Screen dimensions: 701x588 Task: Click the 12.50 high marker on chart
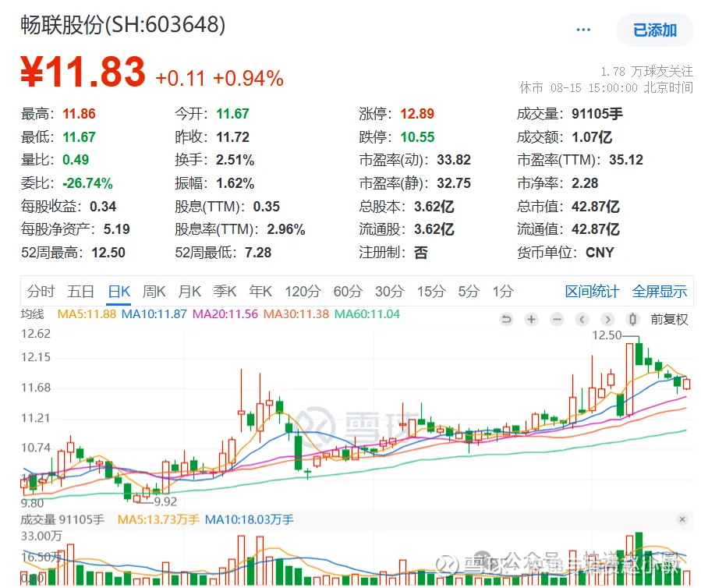coord(607,335)
